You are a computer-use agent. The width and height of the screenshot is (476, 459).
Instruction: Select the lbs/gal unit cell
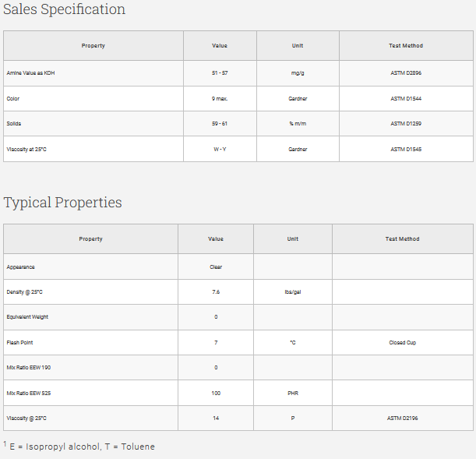click(x=293, y=291)
